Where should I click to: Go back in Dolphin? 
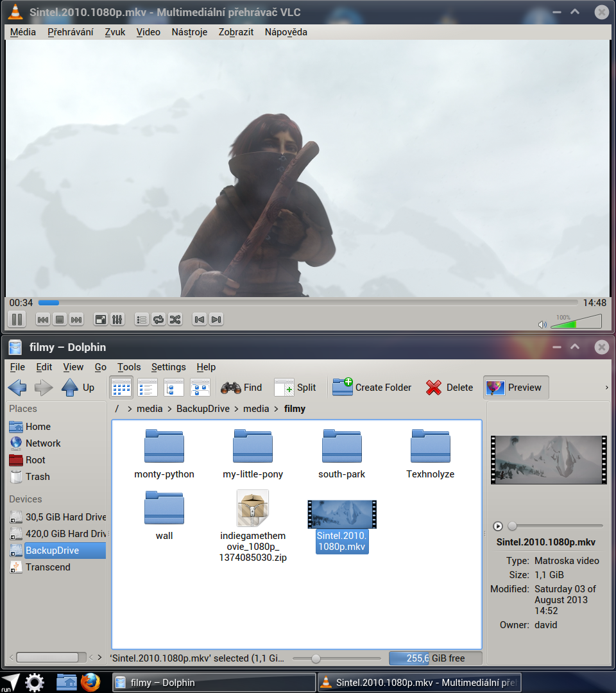17,388
